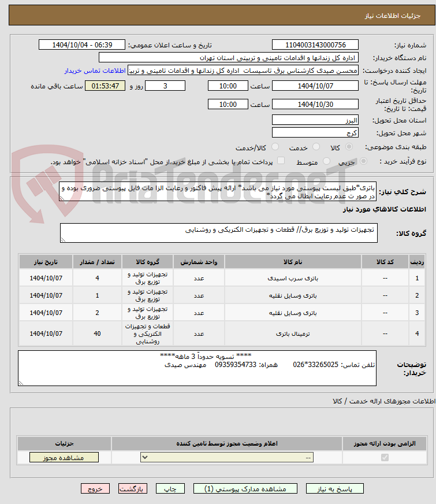Select the کالا/خدمت radio button

275,147
